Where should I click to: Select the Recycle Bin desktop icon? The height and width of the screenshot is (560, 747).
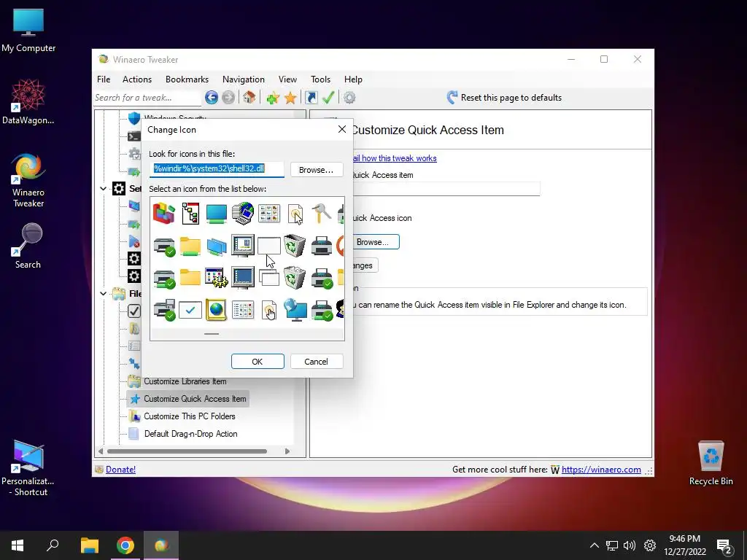(711, 462)
